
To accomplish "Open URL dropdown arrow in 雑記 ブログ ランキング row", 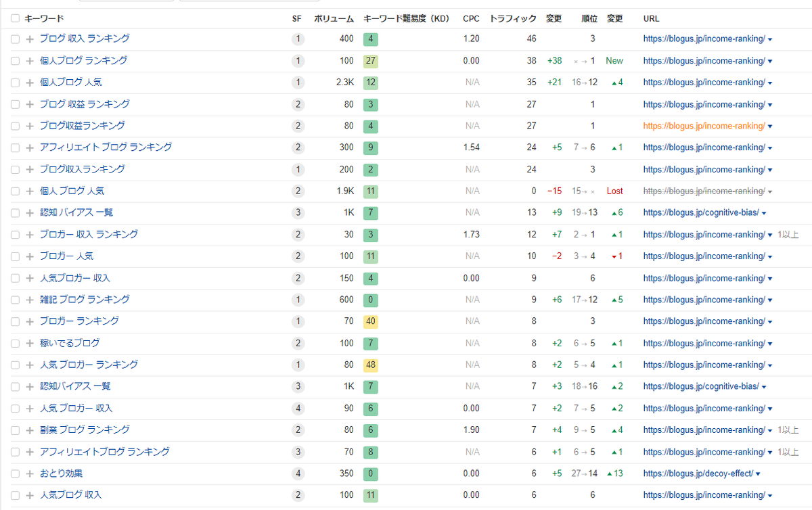I will click(770, 300).
